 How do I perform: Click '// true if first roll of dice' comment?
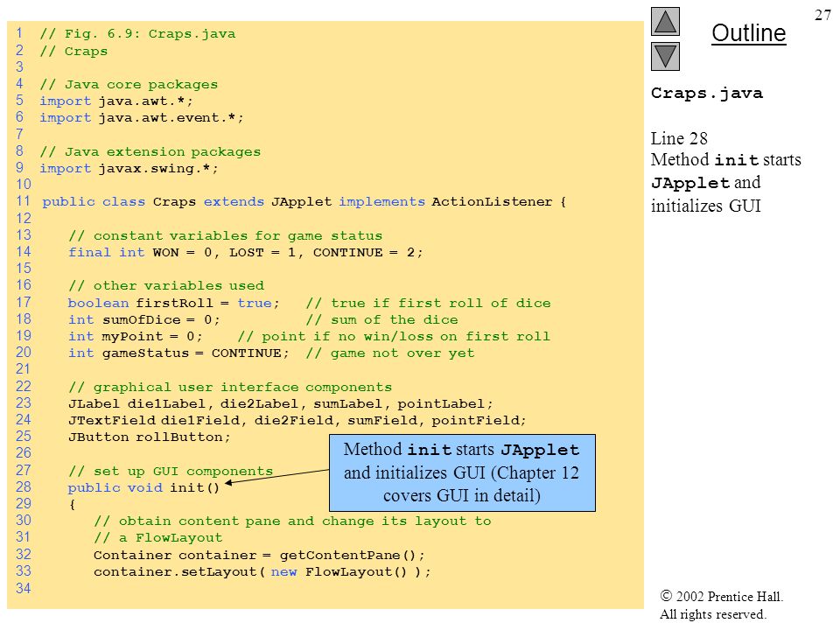(x=428, y=304)
